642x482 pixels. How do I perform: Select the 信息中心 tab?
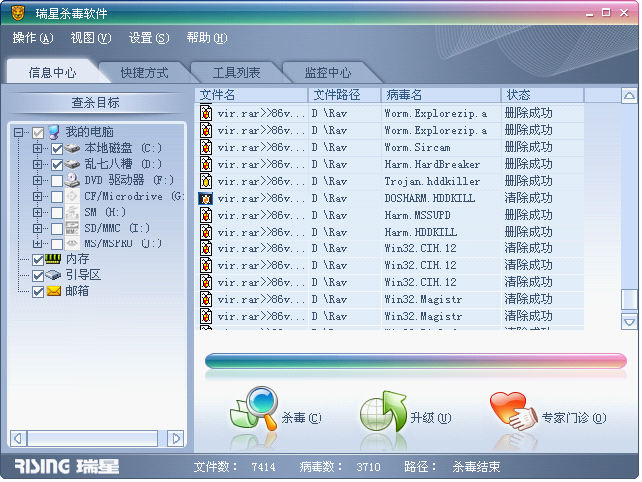52,73
